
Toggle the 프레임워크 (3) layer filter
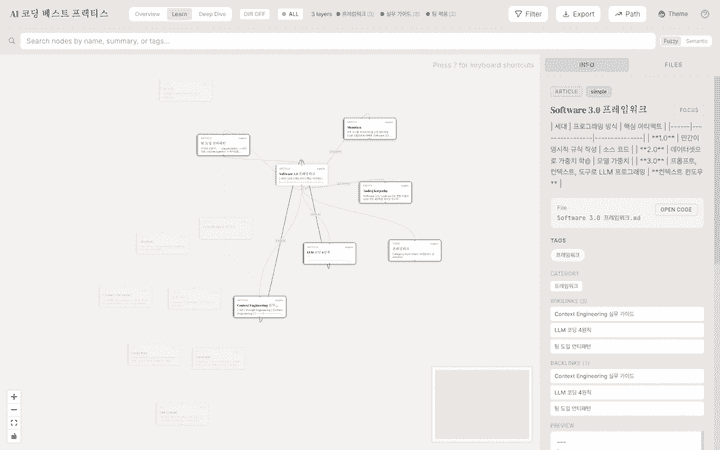[x=355, y=14]
